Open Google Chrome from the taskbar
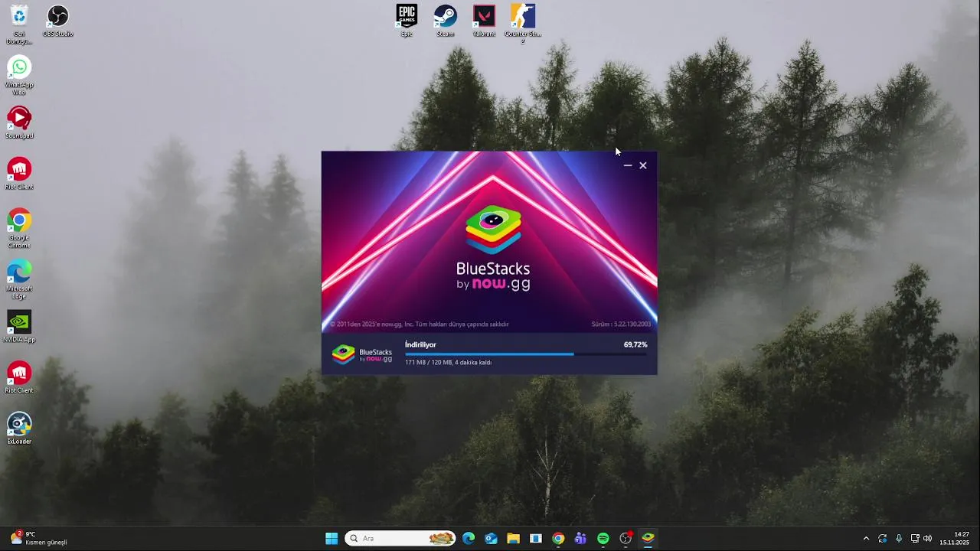The height and width of the screenshot is (551, 980). tap(558, 539)
